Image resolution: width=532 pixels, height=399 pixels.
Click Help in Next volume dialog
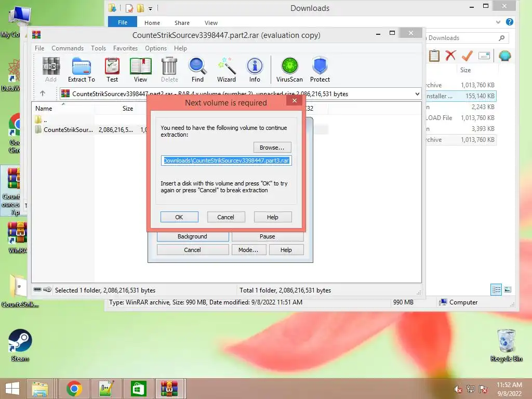pyautogui.click(x=272, y=217)
